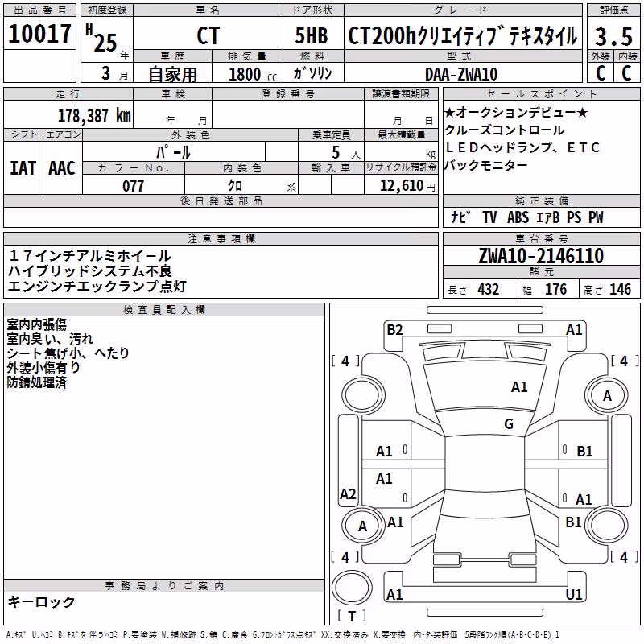The width and height of the screenshot is (644, 644).
Task: Select the equipment item "ナビ"
Action: pyautogui.click(x=460, y=217)
